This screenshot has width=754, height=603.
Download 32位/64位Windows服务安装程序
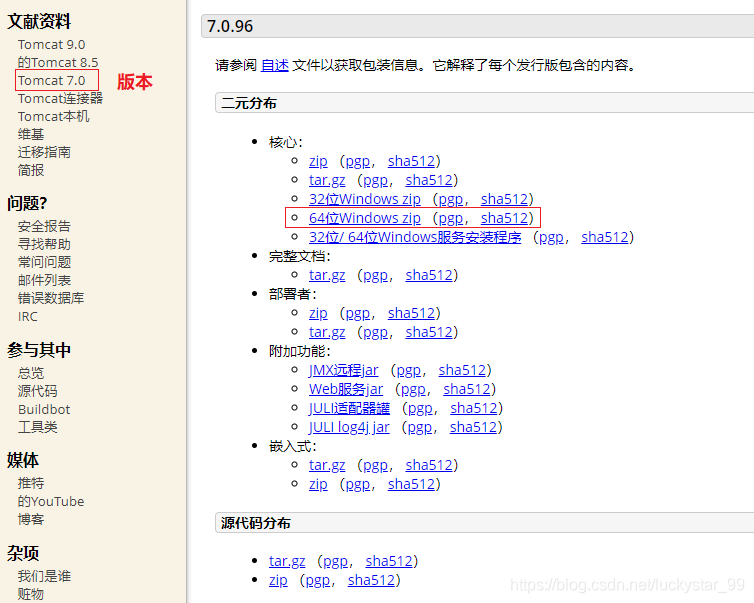[x=415, y=237]
